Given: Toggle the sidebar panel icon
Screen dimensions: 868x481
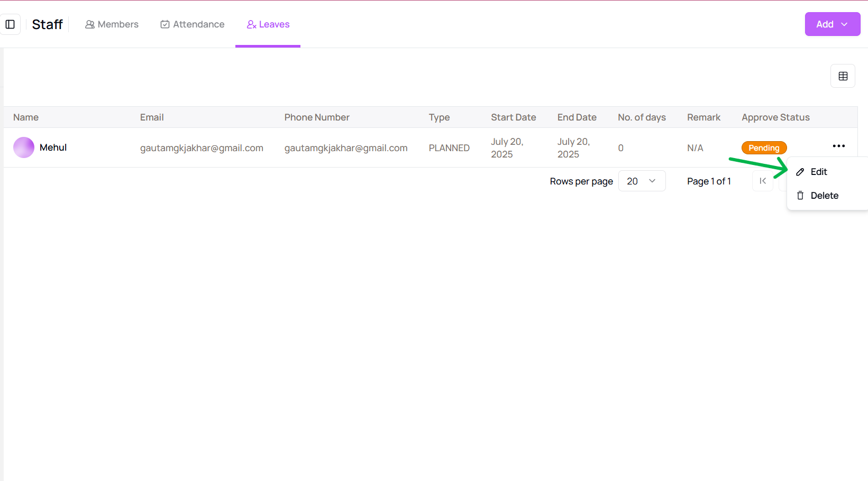Looking at the screenshot, I should 10,24.
